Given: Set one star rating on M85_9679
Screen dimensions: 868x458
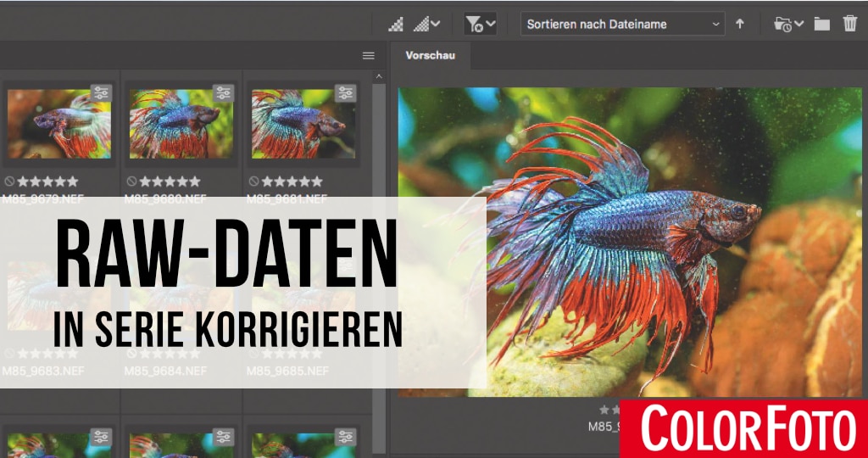Looking at the screenshot, I should pos(23,182).
